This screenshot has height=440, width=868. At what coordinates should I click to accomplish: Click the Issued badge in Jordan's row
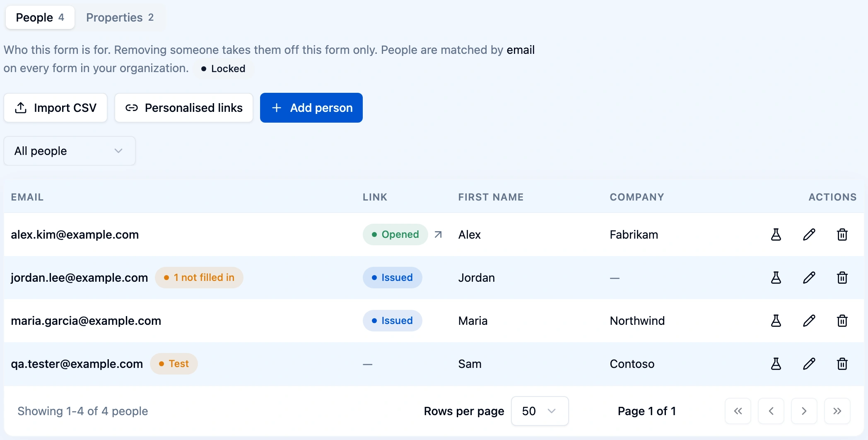point(393,278)
